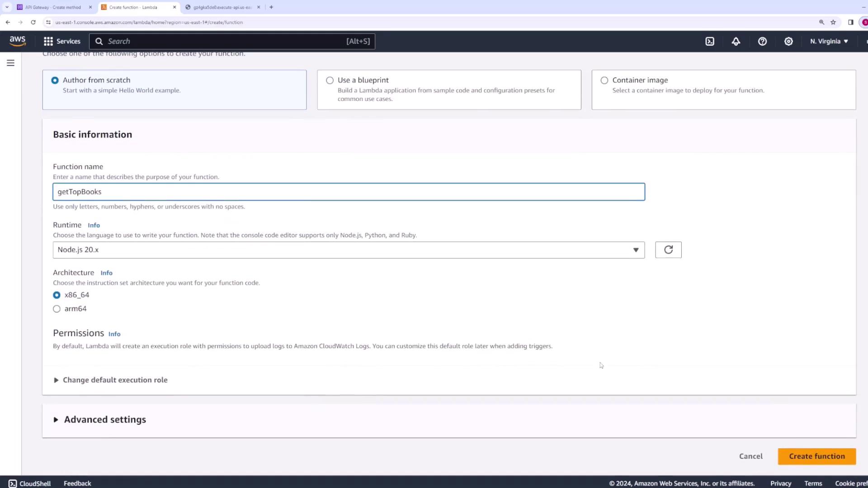This screenshot has width=868, height=488.
Task: Open the notifications bell icon
Action: (736, 41)
